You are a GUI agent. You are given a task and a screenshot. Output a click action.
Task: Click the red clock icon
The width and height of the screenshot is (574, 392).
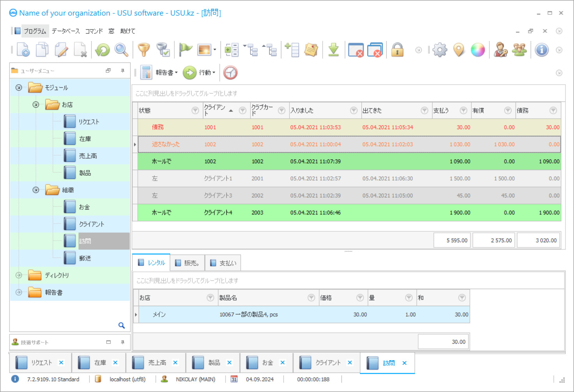(230, 73)
